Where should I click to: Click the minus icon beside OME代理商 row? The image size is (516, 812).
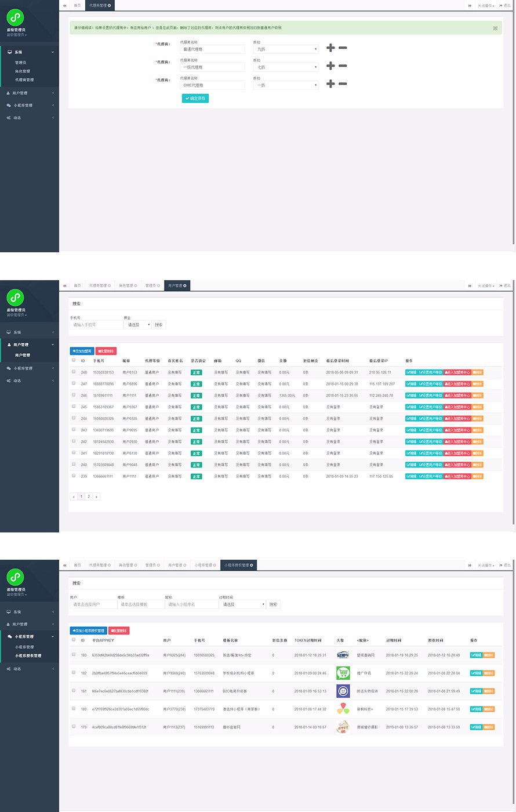click(x=343, y=84)
